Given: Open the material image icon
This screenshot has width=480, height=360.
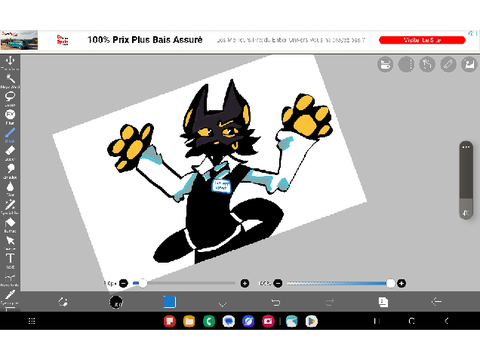Looking at the screenshot, I should (469, 64).
